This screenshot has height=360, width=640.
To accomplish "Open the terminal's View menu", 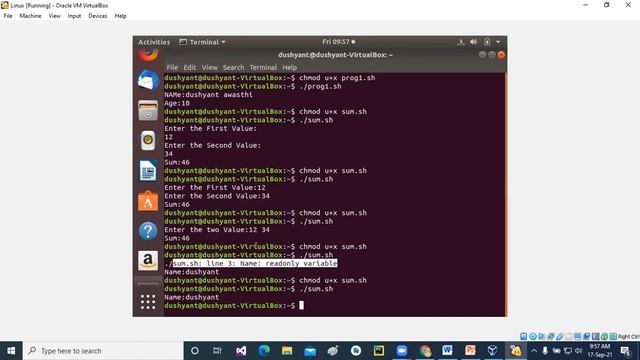I will click(x=209, y=67).
